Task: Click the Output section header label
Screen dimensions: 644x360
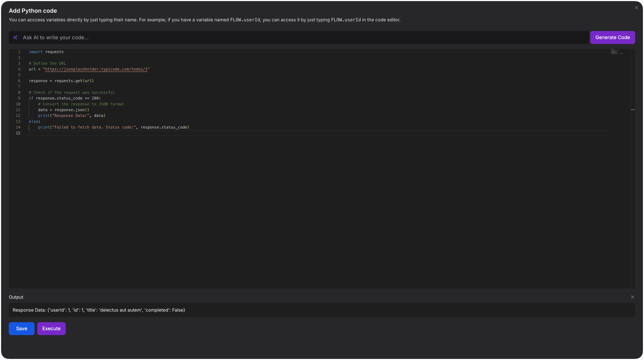Action: [x=16, y=297]
